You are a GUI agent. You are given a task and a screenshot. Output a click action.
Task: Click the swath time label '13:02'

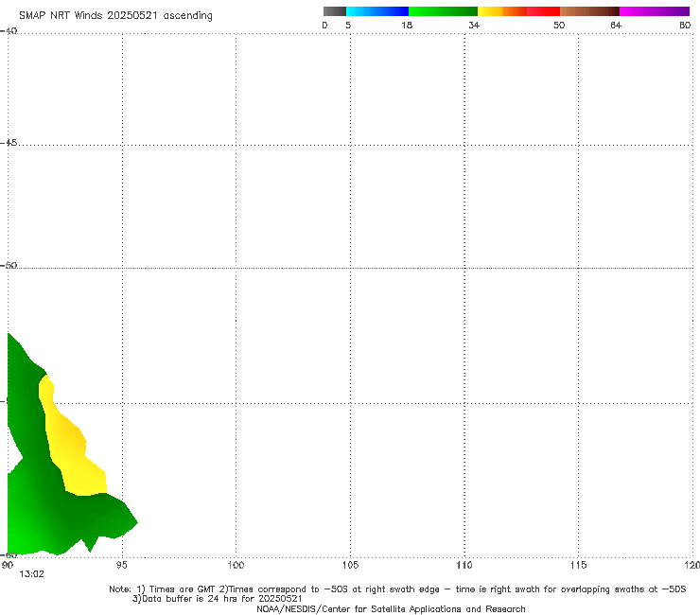(31, 574)
